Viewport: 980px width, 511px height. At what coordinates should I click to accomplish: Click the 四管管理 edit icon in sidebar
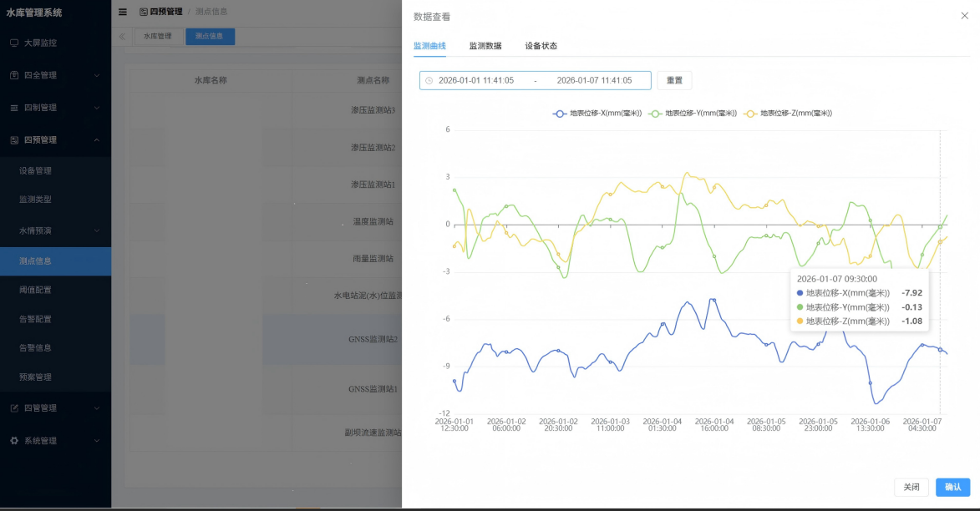pos(14,408)
